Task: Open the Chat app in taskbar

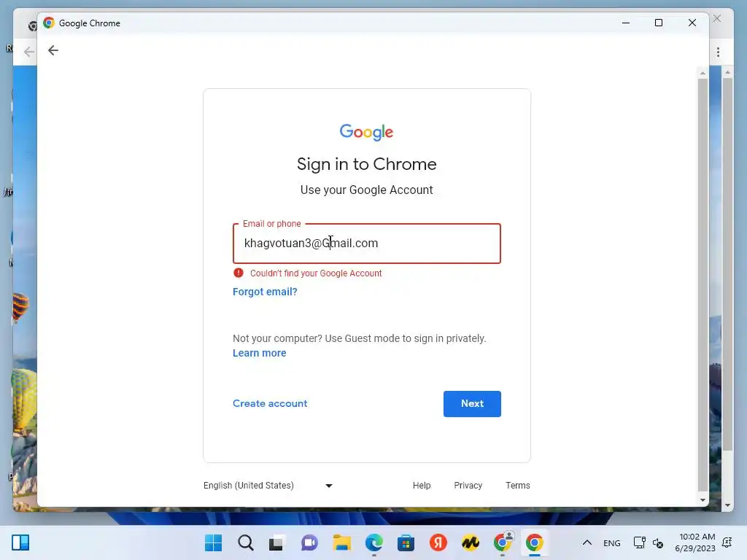Action: [x=309, y=542]
